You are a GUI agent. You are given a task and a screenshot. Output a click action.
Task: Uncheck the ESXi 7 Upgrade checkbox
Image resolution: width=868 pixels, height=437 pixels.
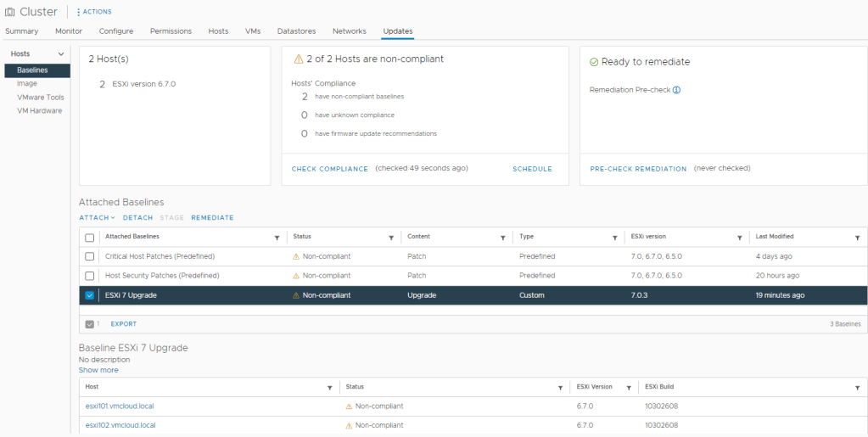90,295
